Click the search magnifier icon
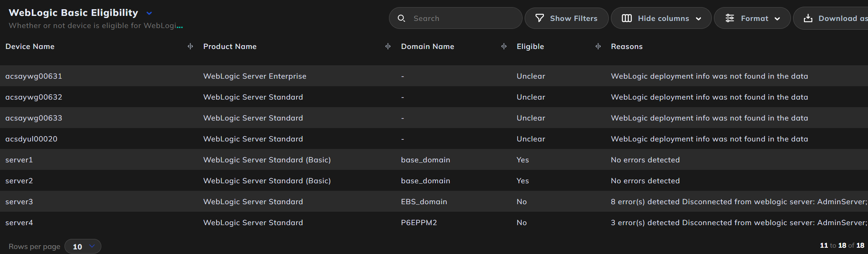Viewport: 868px width, 254px height. [401, 18]
